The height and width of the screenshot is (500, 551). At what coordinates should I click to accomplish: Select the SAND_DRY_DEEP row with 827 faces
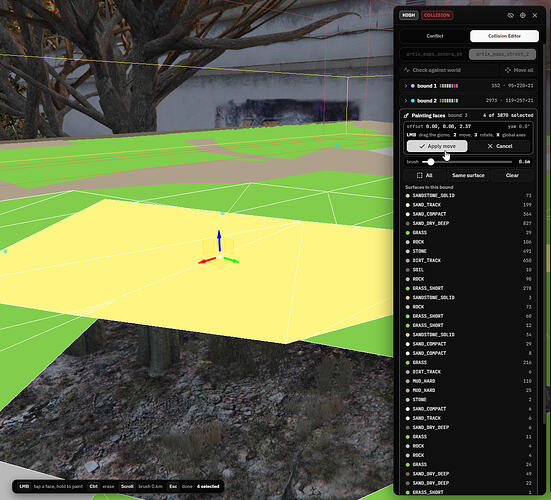coord(468,223)
